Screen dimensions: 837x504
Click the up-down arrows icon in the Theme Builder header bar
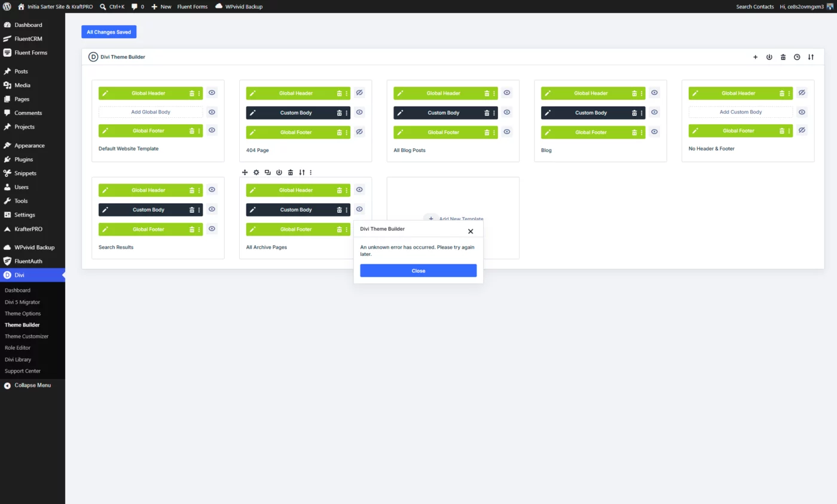[811, 57]
